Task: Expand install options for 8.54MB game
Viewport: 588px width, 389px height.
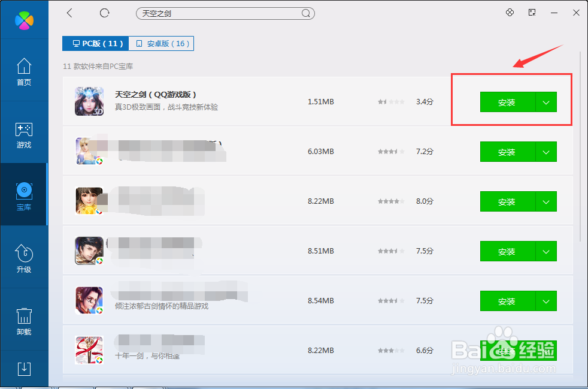Action: [x=546, y=301]
